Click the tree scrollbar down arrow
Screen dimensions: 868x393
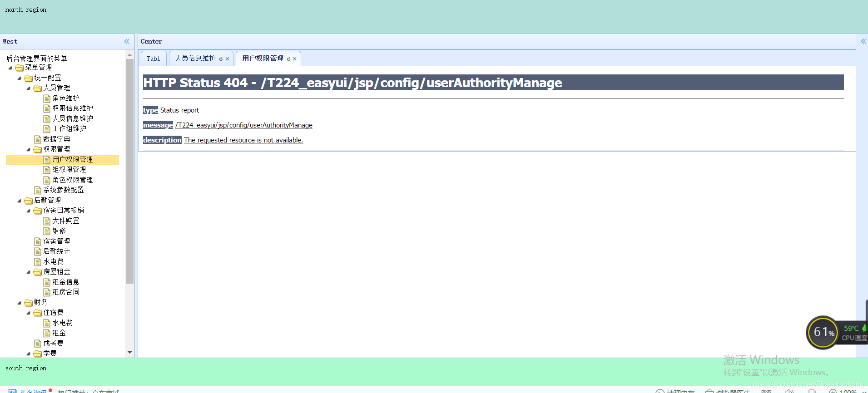pyautogui.click(x=129, y=353)
